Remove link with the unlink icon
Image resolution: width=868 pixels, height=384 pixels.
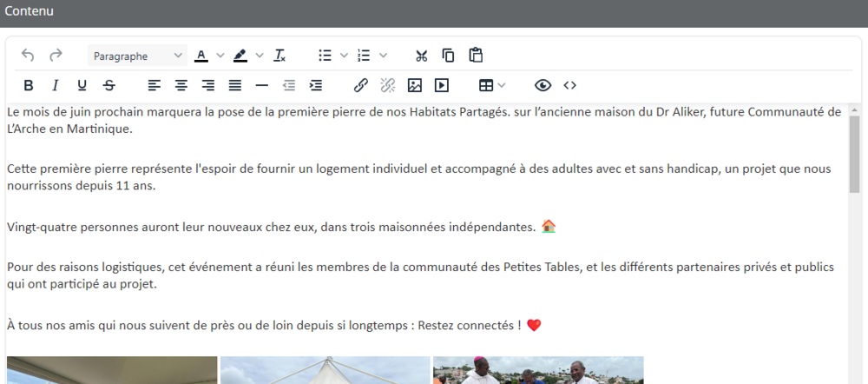[x=388, y=85]
